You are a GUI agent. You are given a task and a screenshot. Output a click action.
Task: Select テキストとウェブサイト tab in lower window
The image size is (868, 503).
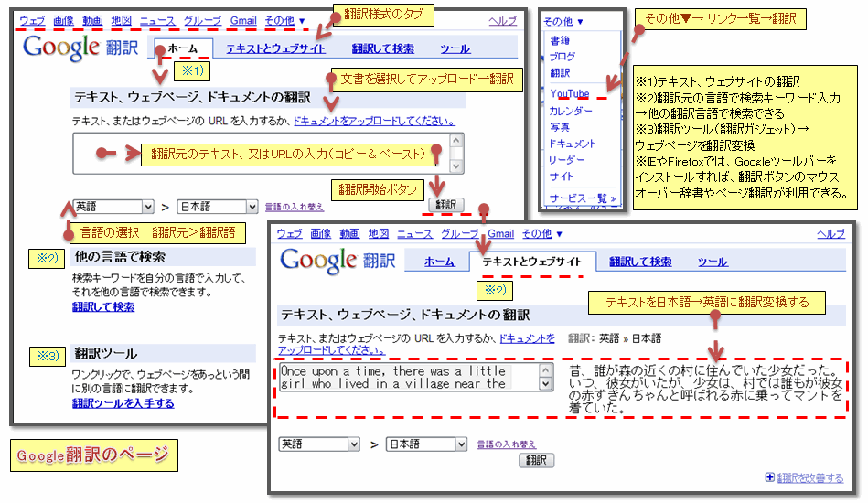pos(532,262)
